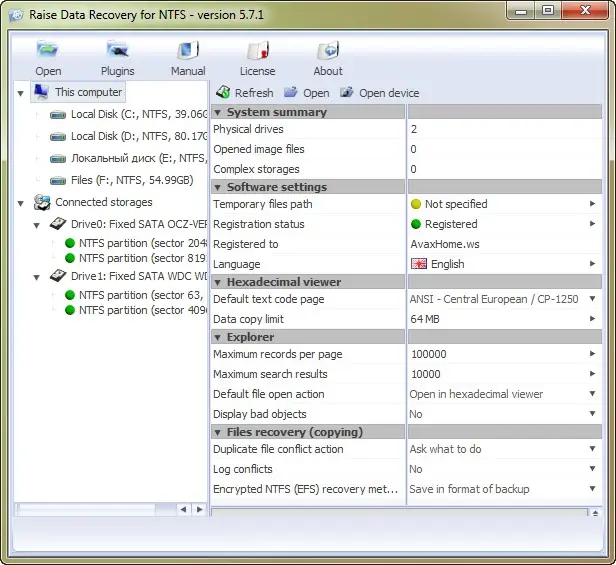Click arrow next to Registration status
Screen dimensions: 616x565
pyautogui.click(x=592, y=224)
